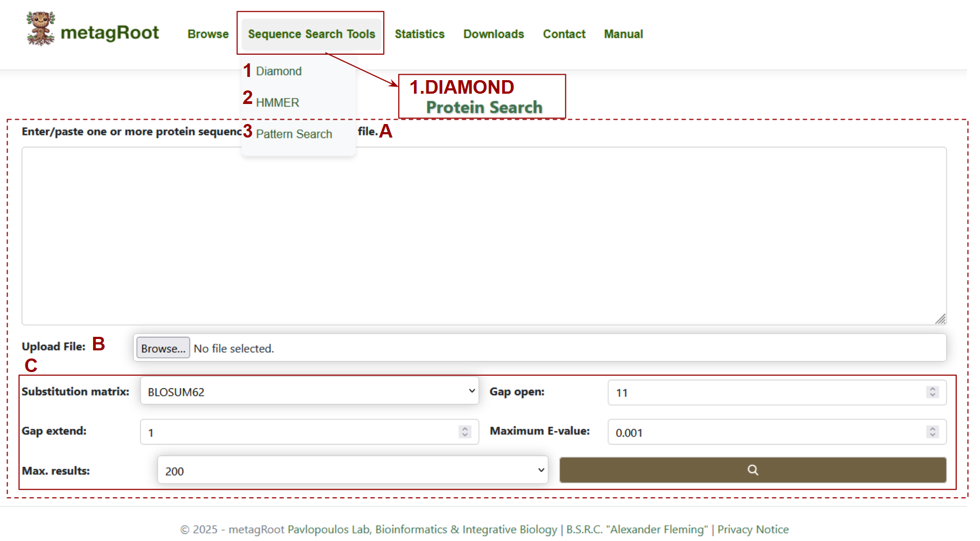Click the text area resize handle
This screenshot has height=541, width=980.
pos(940,319)
